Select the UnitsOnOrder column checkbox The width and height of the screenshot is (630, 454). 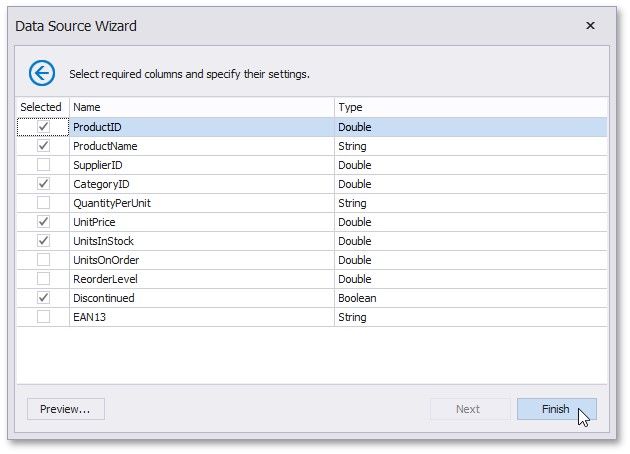click(x=43, y=260)
